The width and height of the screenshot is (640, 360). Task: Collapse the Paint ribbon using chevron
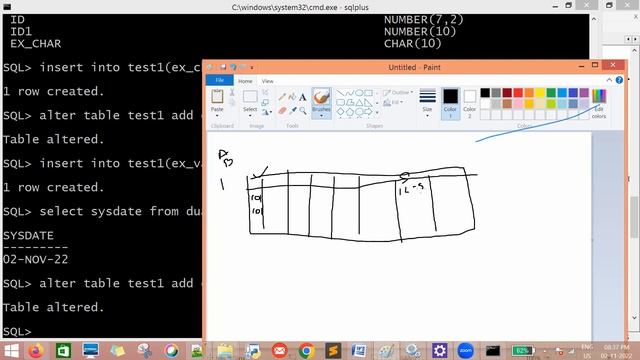609,80
